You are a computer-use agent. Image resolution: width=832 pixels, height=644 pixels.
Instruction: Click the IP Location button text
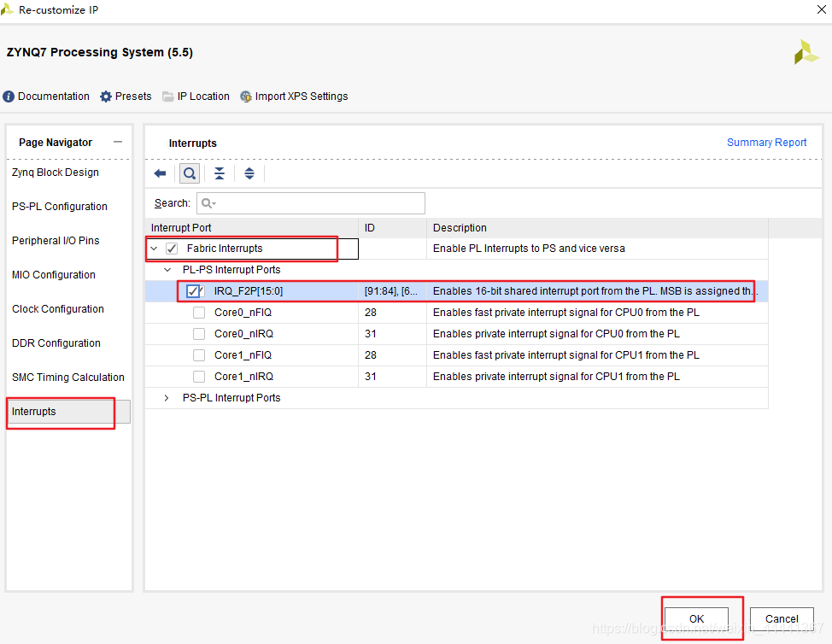pos(203,97)
